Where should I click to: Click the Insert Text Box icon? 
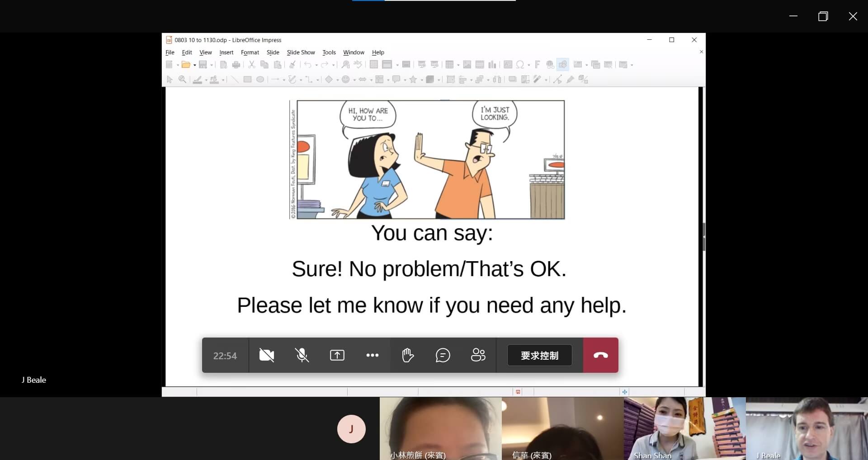coord(508,65)
